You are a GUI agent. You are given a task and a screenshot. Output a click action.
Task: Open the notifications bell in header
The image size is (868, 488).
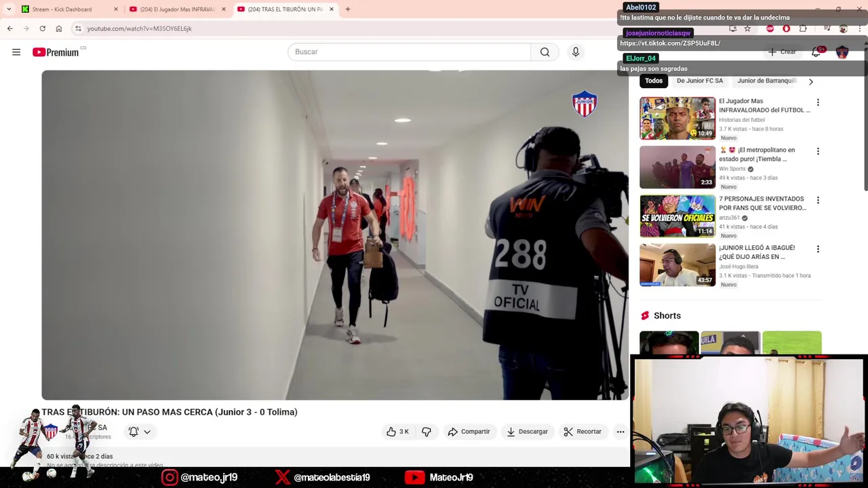(x=816, y=52)
